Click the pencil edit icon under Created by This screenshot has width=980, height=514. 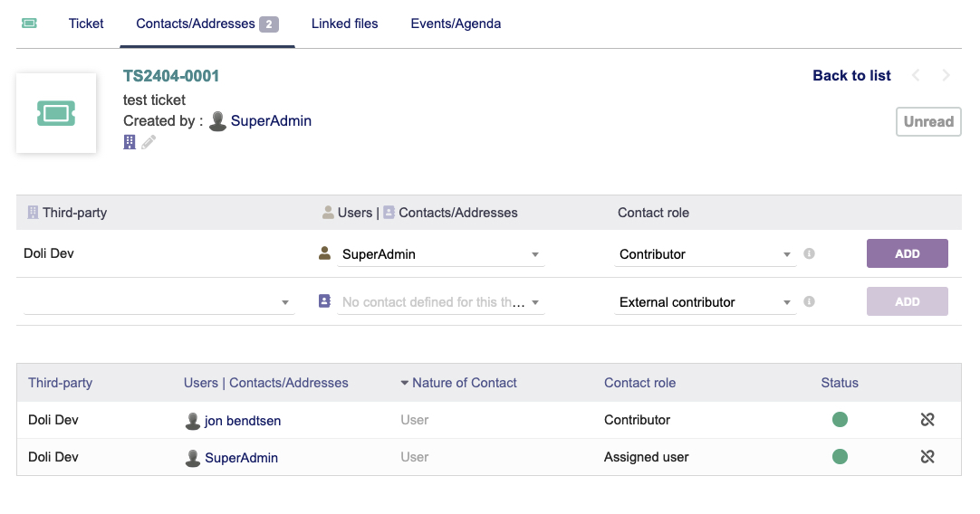[x=149, y=142]
